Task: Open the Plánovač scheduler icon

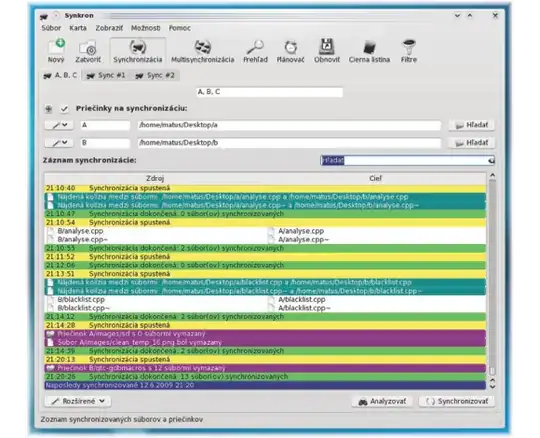Action: tap(290, 51)
